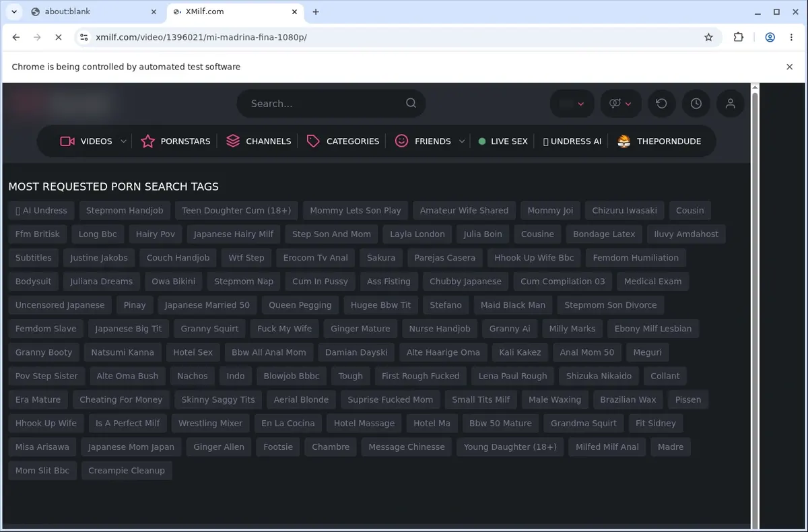The image size is (808, 532).
Task: Select the Ginger Allen tag
Action: pos(219,447)
